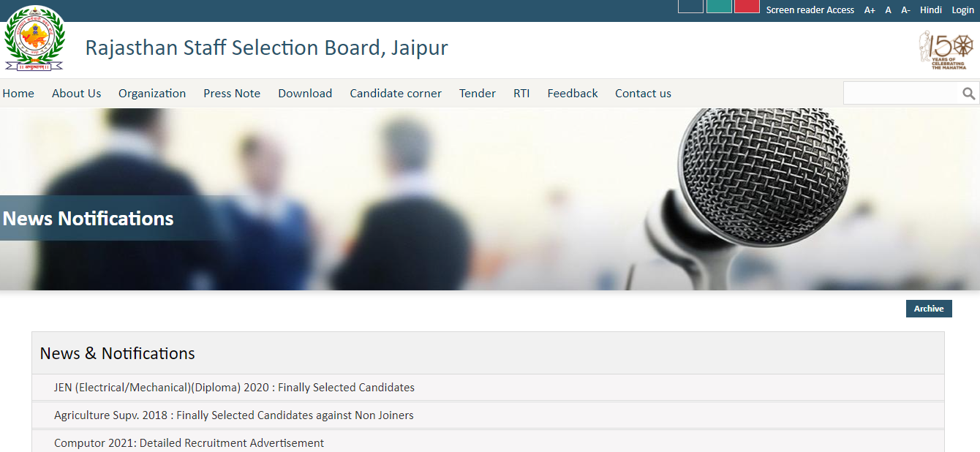
Task: Click the News Notifications banner heading
Action: pyautogui.click(x=88, y=219)
